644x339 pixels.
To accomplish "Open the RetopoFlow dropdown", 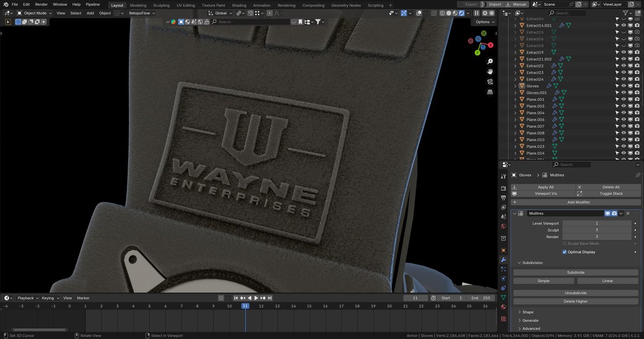I will click(x=142, y=13).
